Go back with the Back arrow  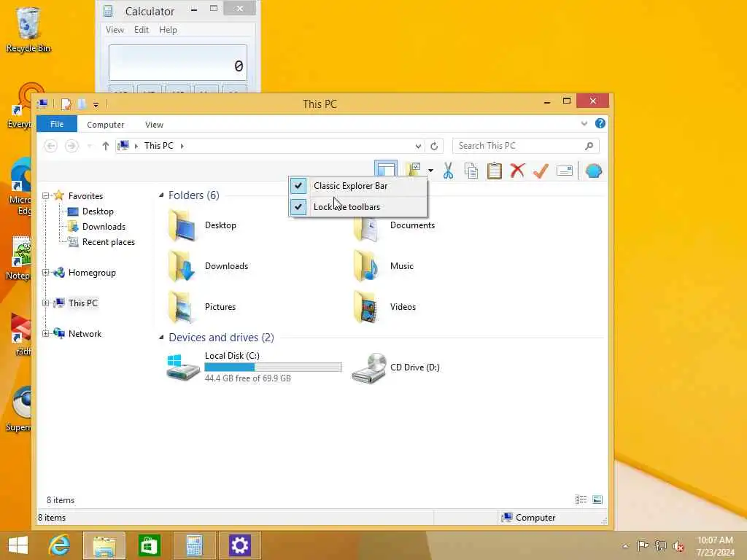coord(50,146)
